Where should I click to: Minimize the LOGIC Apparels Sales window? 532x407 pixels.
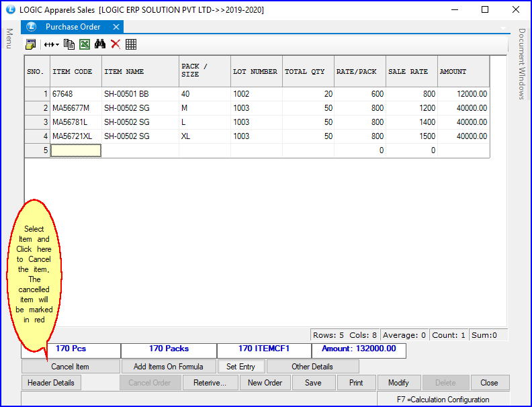[x=455, y=9]
